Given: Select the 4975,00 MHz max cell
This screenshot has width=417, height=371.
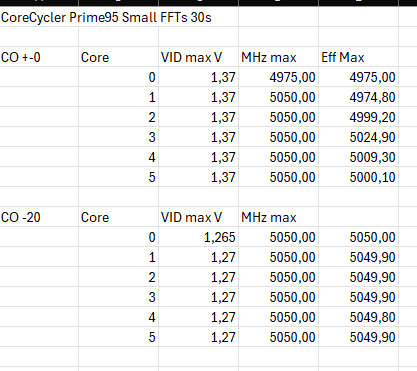Looking at the screenshot, I should coord(278,77).
